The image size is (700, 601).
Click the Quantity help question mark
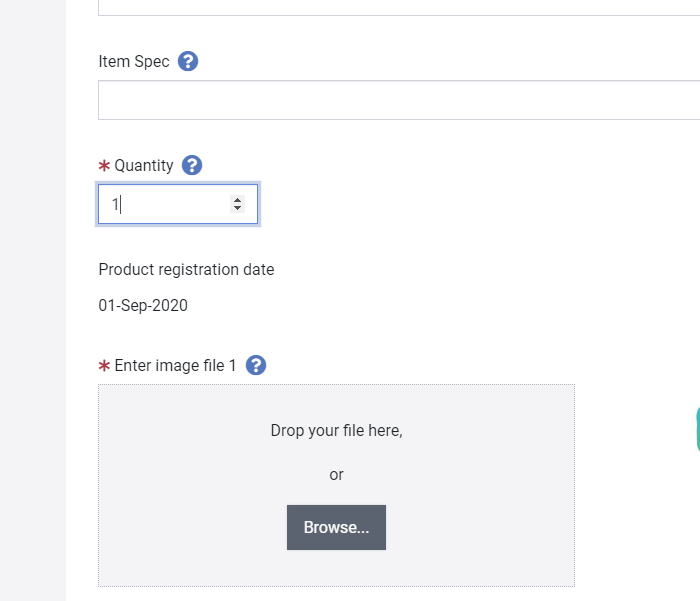tap(192, 165)
